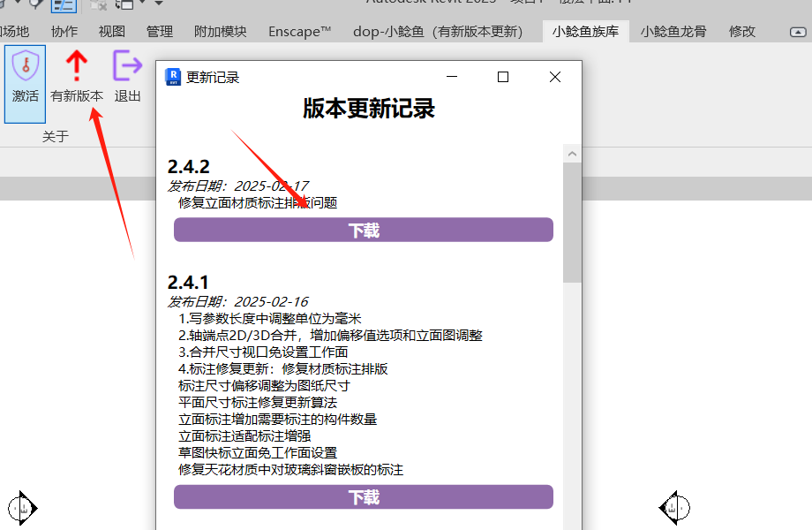Screen dimensions: 812x530
Task: Click the 修复天花材质中对玻璃斜窗嵌板的标注 line
Action: point(290,469)
